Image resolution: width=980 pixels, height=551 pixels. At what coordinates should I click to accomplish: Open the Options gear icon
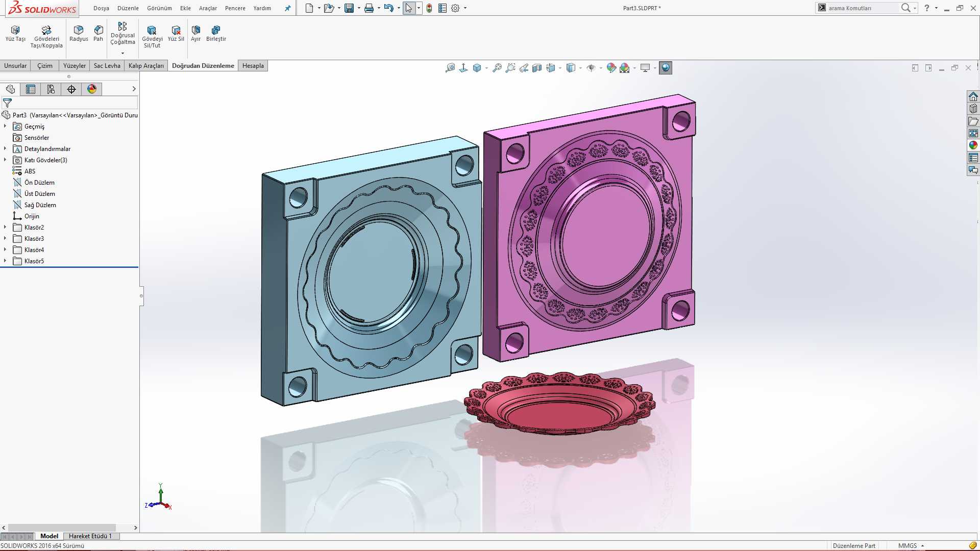(x=455, y=8)
